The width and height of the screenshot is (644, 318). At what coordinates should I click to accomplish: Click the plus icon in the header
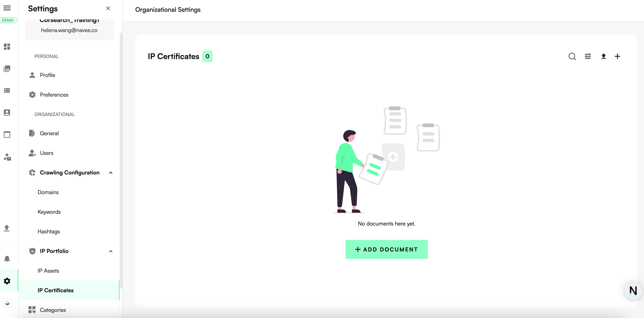617,56
